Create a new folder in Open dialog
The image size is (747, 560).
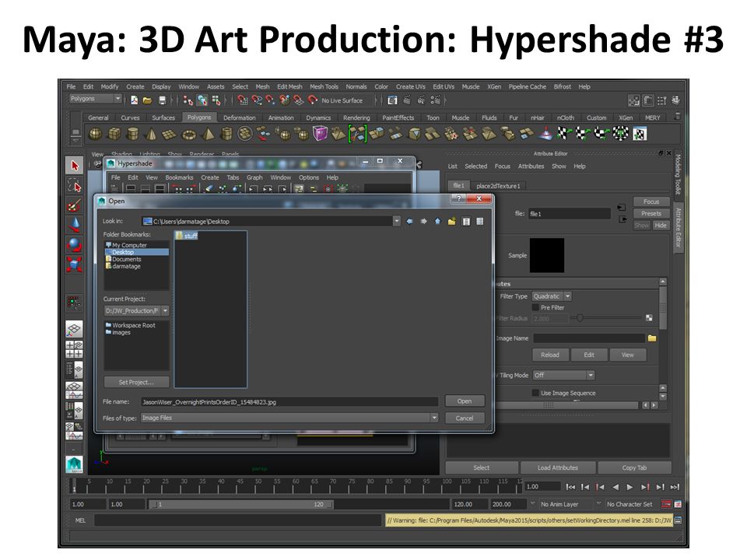point(451,221)
